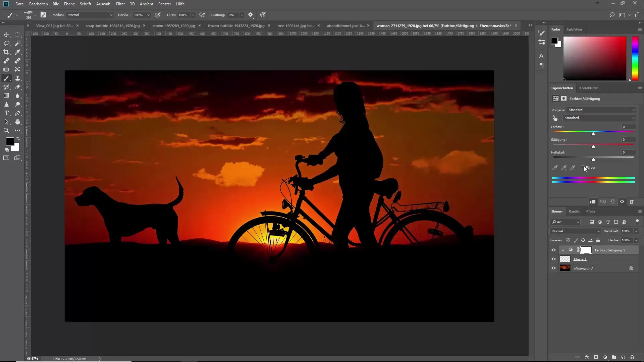The height and width of the screenshot is (362, 644).
Task: Reset adjustment with the reset arrow icon
Action: point(612,202)
